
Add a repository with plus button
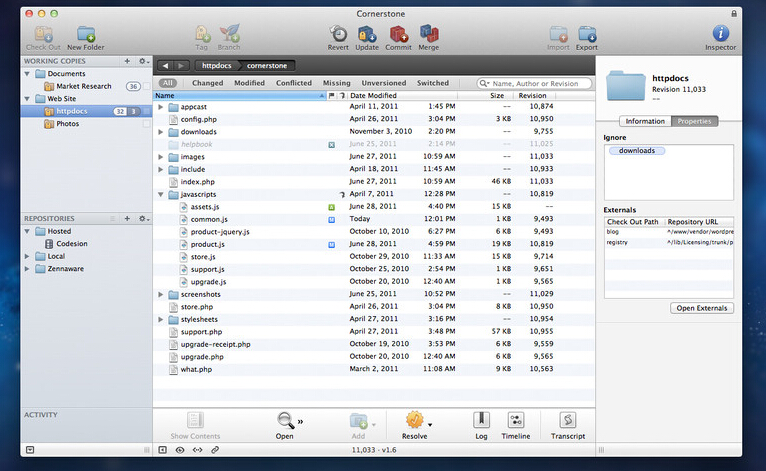127,218
